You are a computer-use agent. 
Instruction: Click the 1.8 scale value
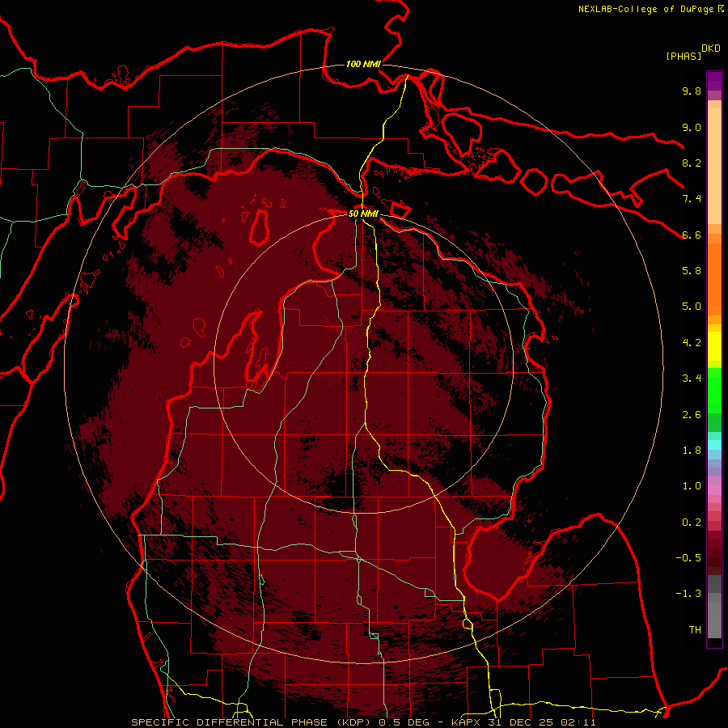[692, 451]
